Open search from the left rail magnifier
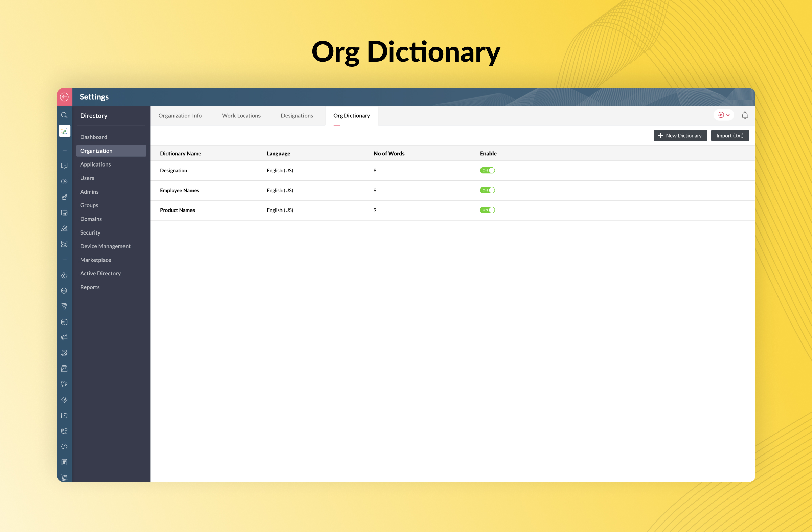This screenshot has width=812, height=532. pyautogui.click(x=64, y=115)
